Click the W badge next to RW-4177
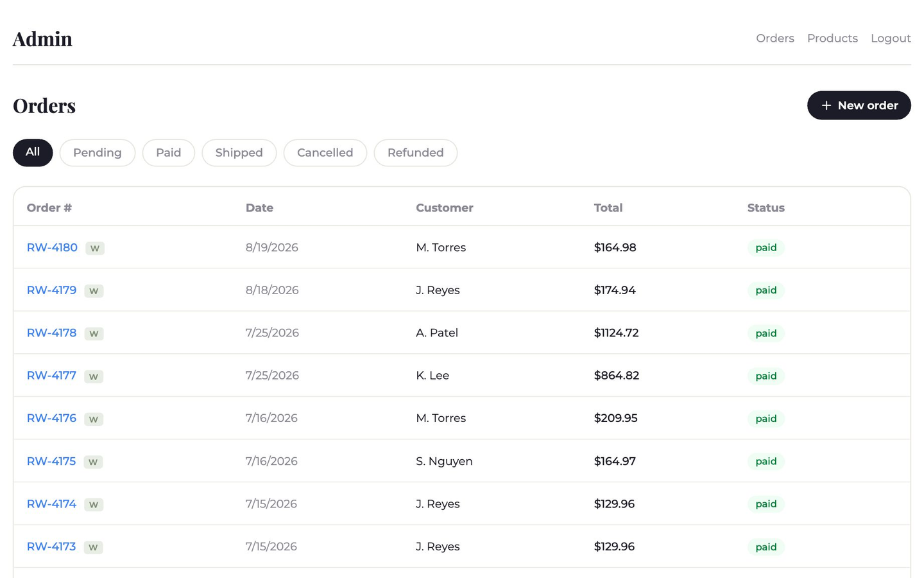The image size is (924, 578). pos(94,376)
